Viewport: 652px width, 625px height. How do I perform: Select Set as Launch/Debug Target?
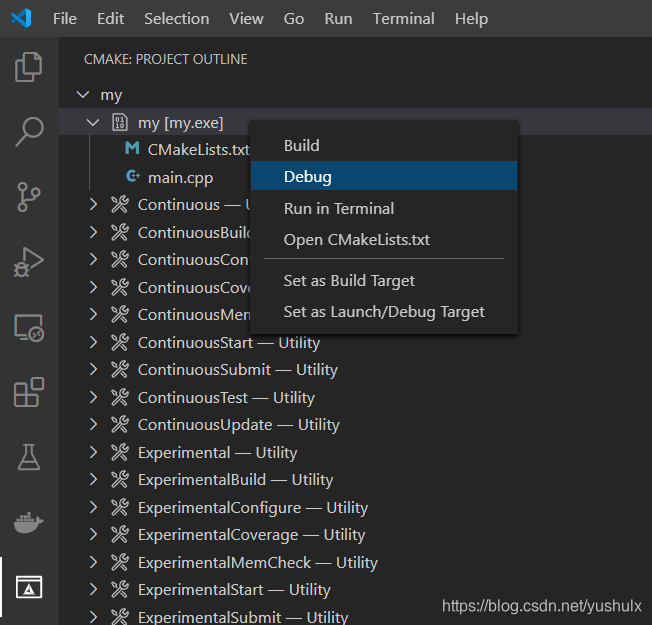coord(384,311)
